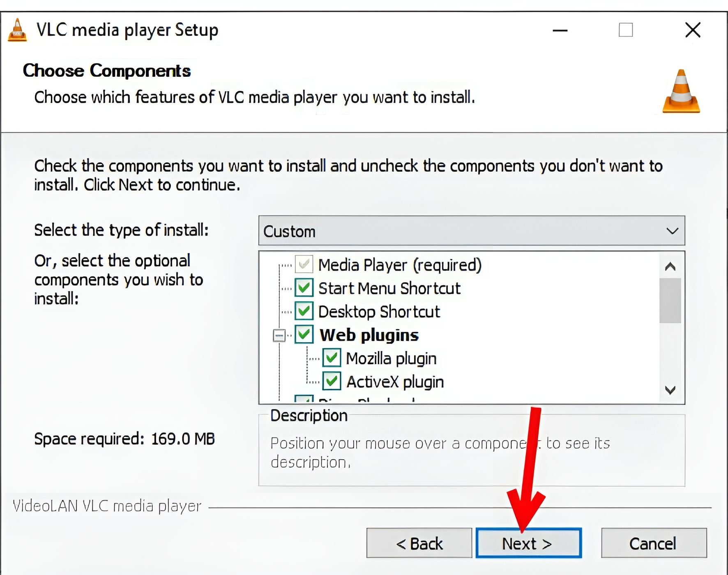
Task: Click the large VLC cone logo in header
Action: [x=681, y=91]
